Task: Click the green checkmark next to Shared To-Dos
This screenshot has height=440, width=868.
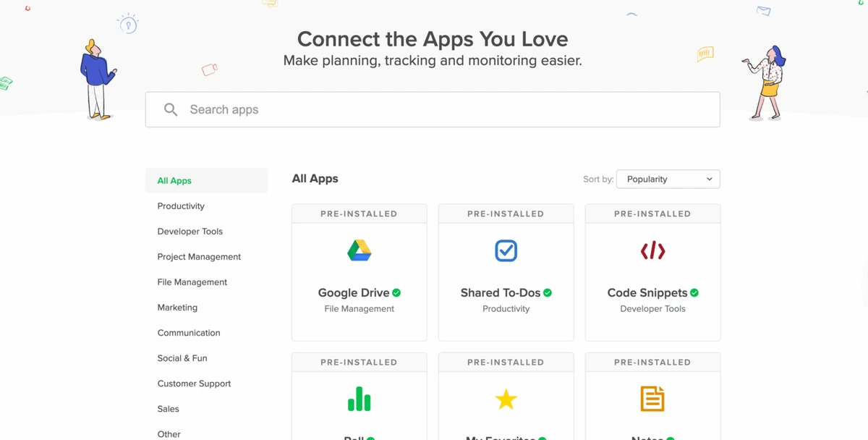Action: 547,292
